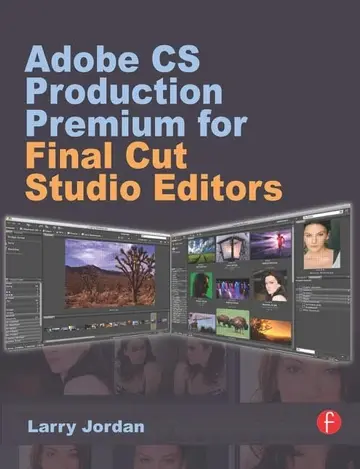
Task: Select the orange sunset thumbnail
Action: pyautogui.click(x=271, y=330)
